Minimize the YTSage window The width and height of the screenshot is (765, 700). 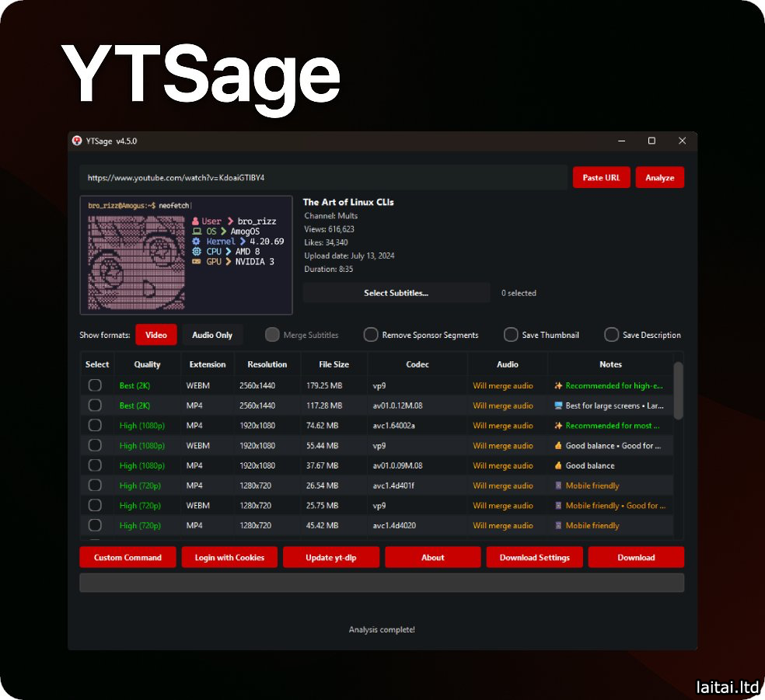coord(622,141)
